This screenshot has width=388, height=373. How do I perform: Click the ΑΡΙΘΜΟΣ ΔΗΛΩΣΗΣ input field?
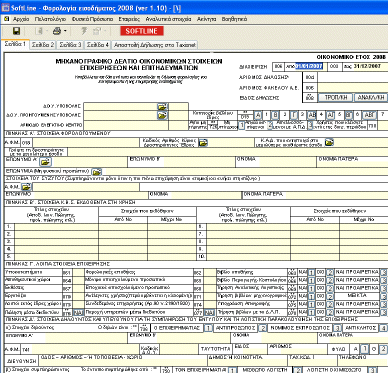point(353,77)
